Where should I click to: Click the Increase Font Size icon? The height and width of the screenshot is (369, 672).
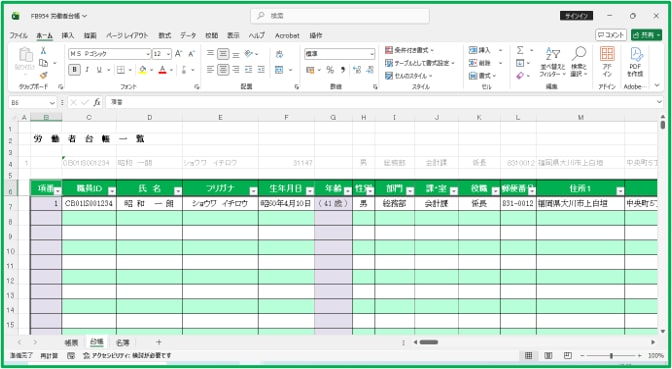click(179, 54)
